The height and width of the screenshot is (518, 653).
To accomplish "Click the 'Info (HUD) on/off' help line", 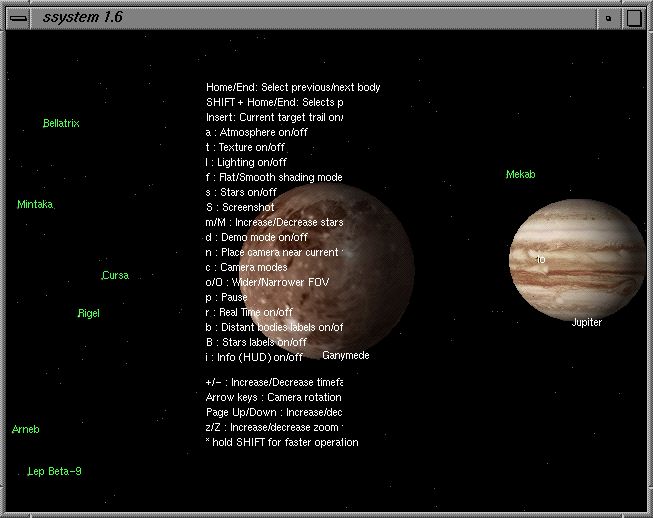I will pyautogui.click(x=255, y=357).
